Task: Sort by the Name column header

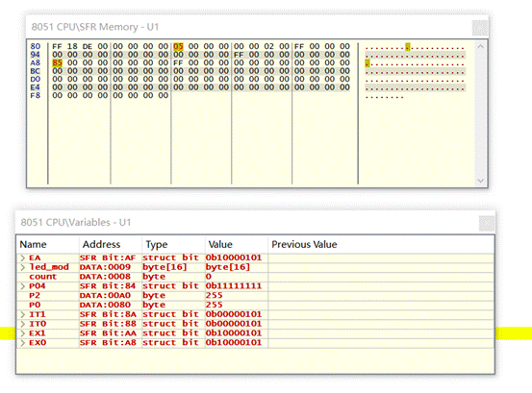Action: (x=47, y=244)
